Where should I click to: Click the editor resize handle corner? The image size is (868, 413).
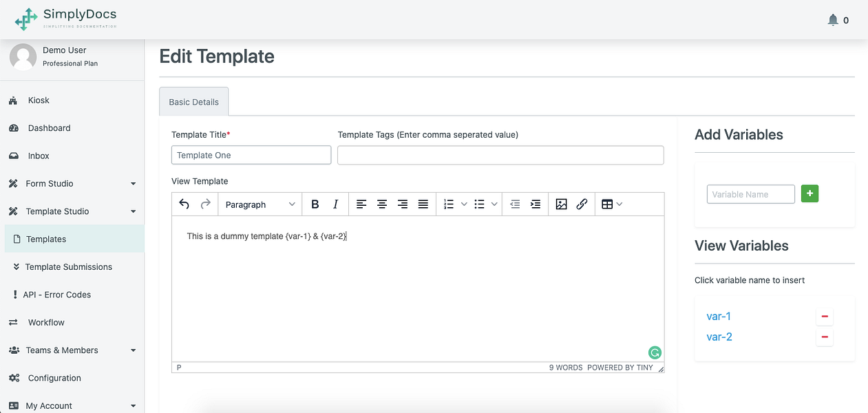pos(661,369)
